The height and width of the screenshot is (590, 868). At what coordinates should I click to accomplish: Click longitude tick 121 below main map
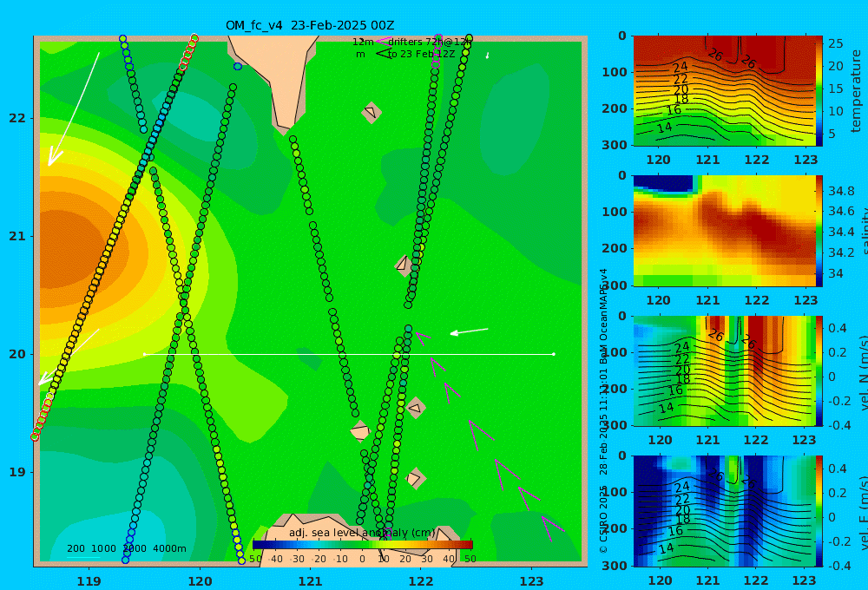311,581
